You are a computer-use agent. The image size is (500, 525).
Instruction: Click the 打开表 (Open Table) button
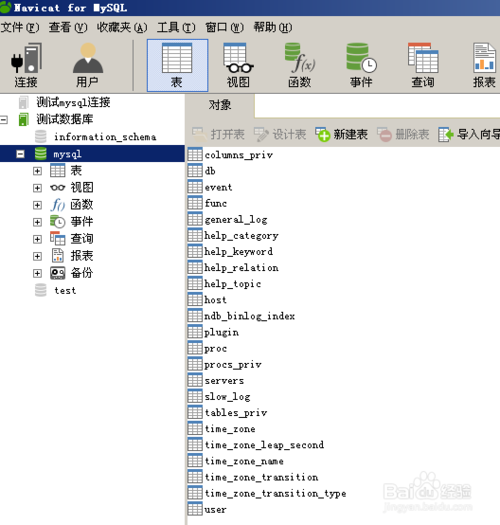pos(218,134)
